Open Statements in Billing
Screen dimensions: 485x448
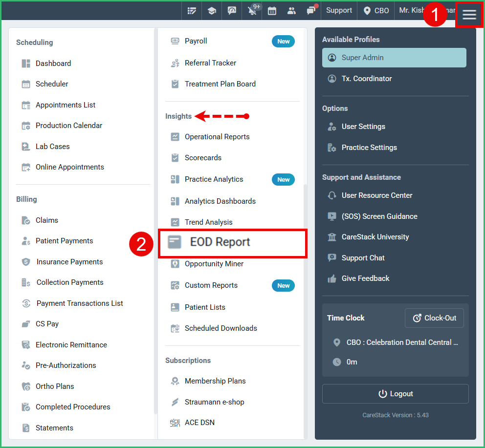click(54, 427)
